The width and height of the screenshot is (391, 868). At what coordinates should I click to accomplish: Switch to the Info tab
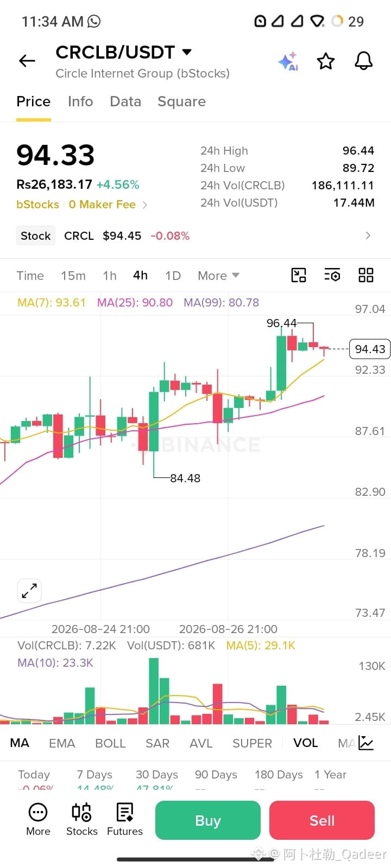click(x=80, y=101)
